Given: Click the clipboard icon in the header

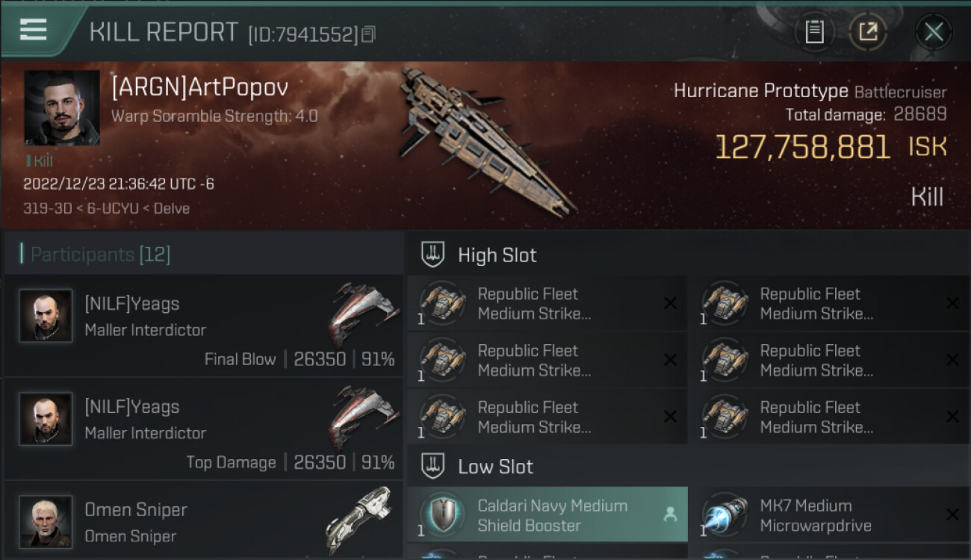Looking at the screenshot, I should (x=814, y=31).
